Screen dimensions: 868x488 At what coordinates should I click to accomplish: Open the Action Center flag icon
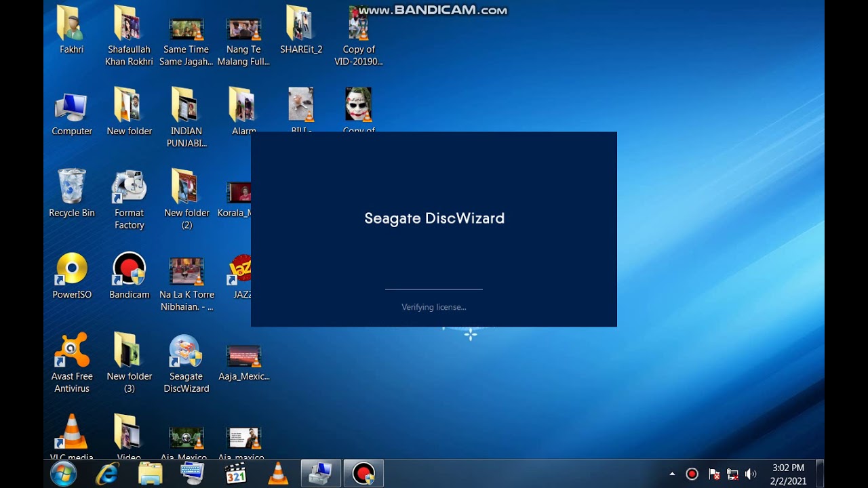tap(713, 474)
